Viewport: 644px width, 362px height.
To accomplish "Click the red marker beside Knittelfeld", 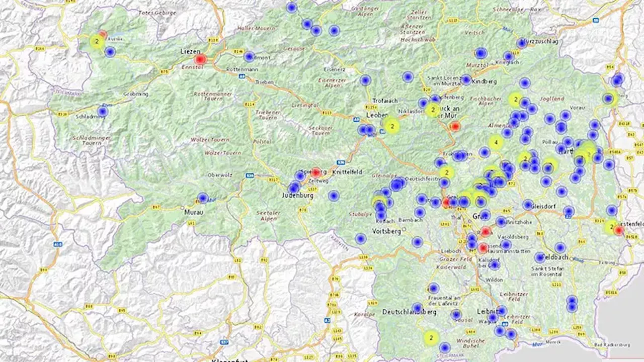I will (x=315, y=172).
